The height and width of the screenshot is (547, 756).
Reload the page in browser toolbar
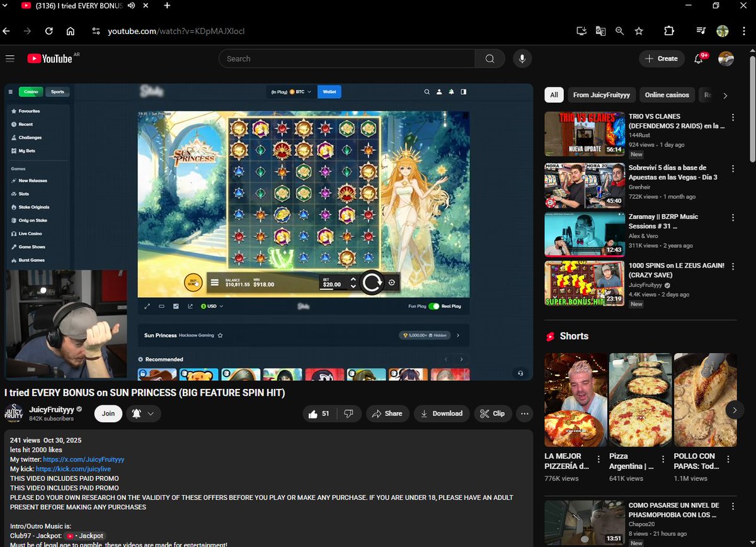pyautogui.click(x=49, y=31)
